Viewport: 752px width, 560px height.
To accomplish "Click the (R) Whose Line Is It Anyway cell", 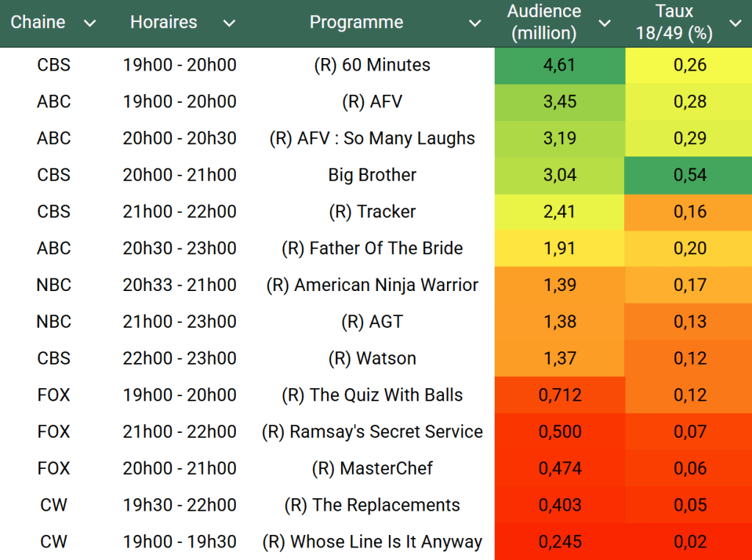I will point(372,542).
